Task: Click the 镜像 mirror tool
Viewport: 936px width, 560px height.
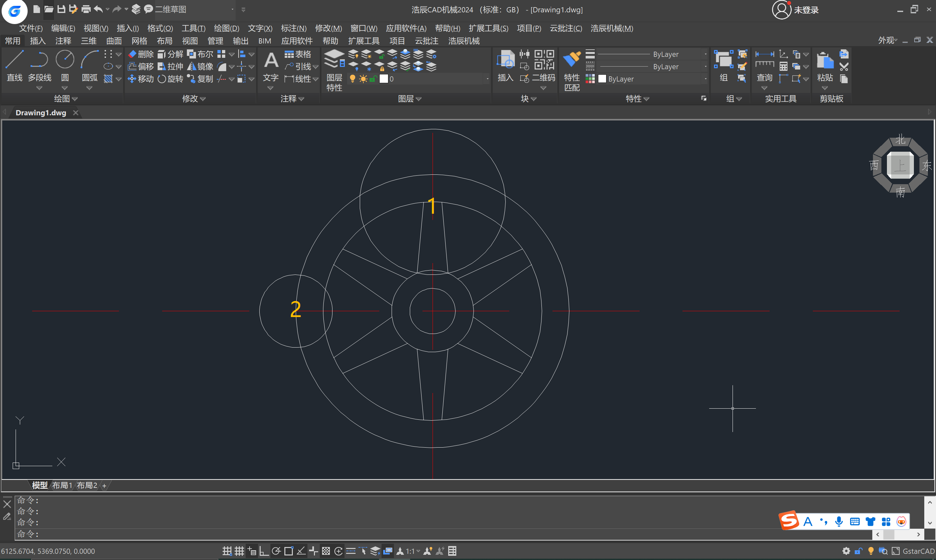Action: coord(201,66)
